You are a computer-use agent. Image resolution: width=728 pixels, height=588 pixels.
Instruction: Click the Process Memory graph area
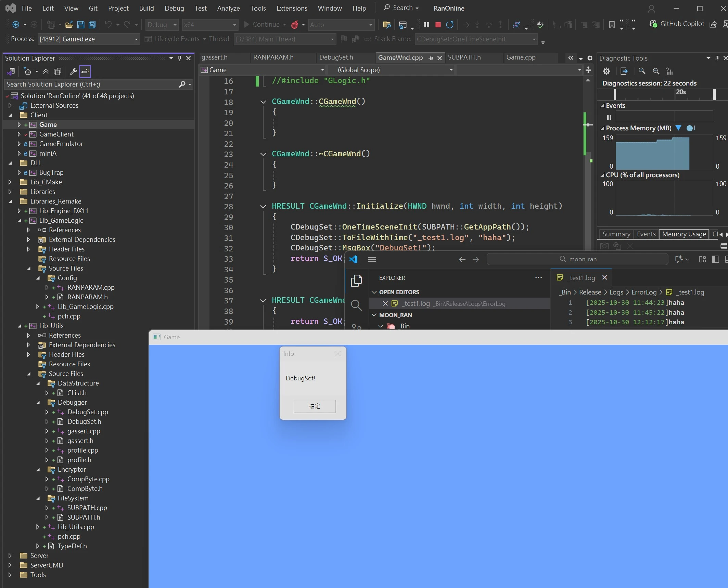click(664, 152)
